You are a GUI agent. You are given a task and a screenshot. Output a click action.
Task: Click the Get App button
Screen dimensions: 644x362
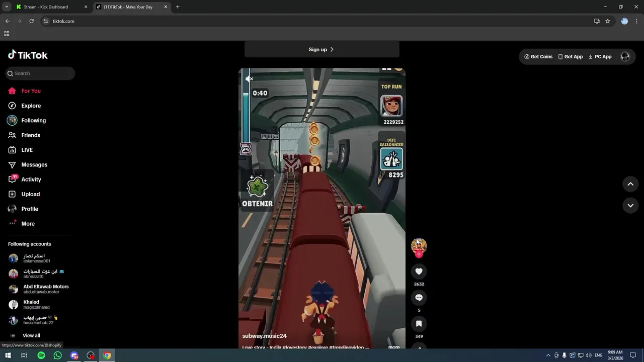[571, 57]
